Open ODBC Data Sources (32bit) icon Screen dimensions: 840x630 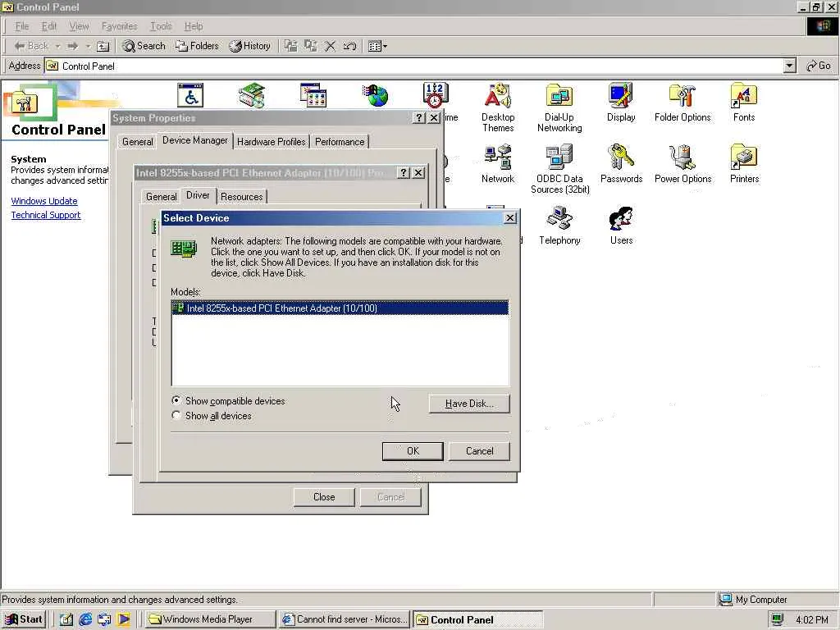[x=559, y=169]
